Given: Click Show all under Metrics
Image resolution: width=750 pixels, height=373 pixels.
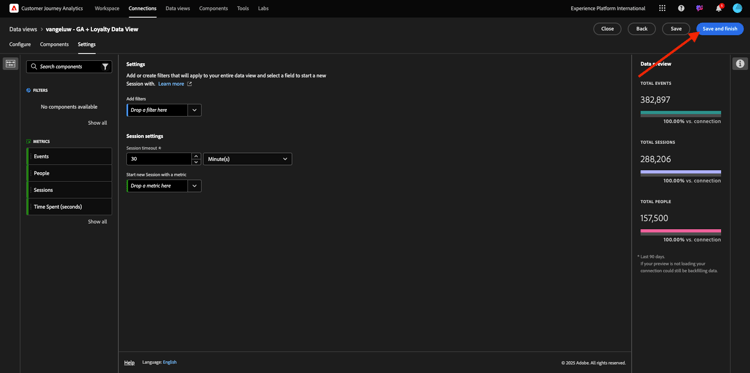Looking at the screenshot, I should click(97, 222).
